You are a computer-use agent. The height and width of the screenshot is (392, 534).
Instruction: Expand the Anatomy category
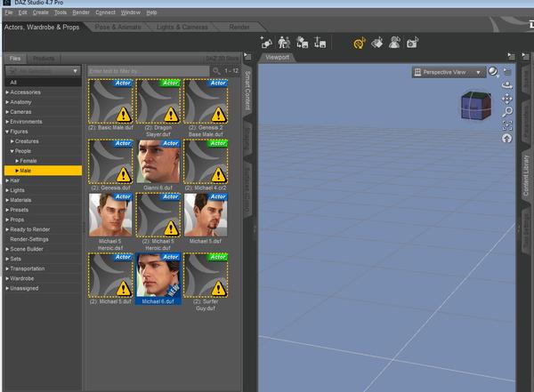[7, 102]
